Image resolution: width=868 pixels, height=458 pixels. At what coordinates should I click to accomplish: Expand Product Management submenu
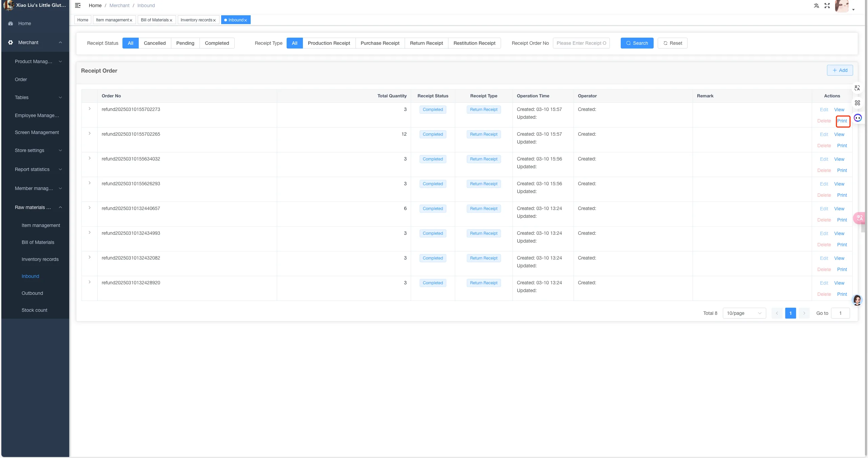[x=35, y=61]
